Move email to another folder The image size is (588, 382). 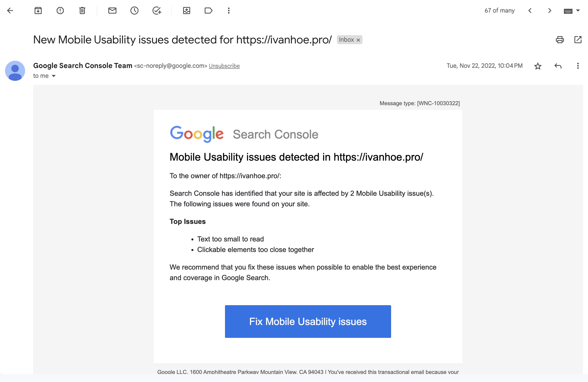[187, 11]
